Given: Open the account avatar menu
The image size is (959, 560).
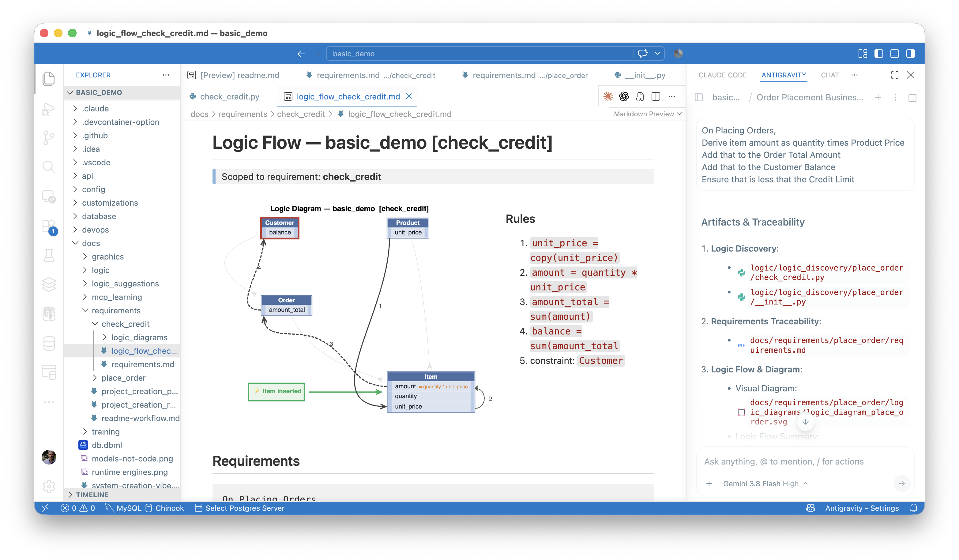Looking at the screenshot, I should tap(49, 457).
